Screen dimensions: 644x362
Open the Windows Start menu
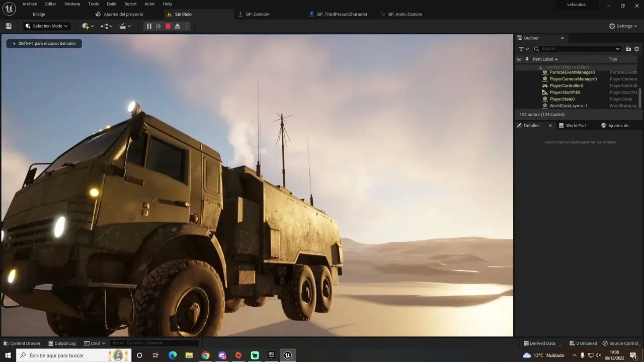click(x=8, y=355)
